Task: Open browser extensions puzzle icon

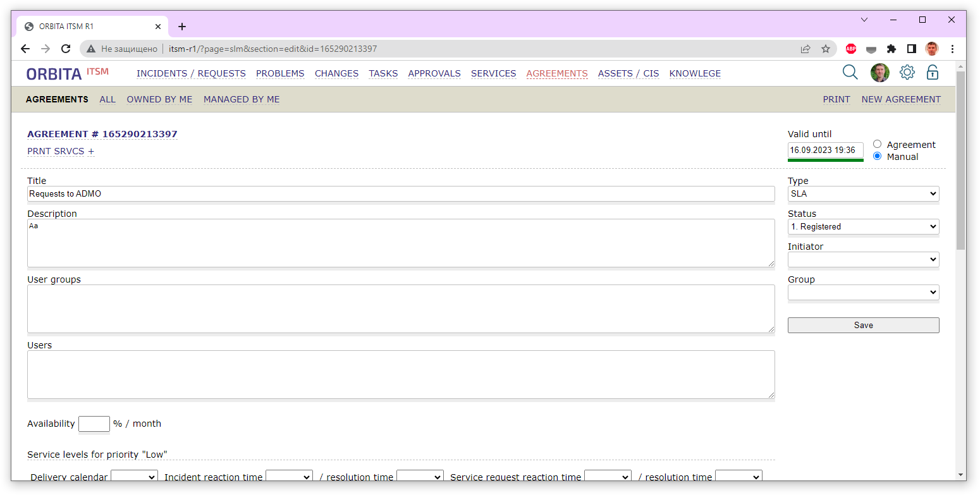Action: click(891, 49)
